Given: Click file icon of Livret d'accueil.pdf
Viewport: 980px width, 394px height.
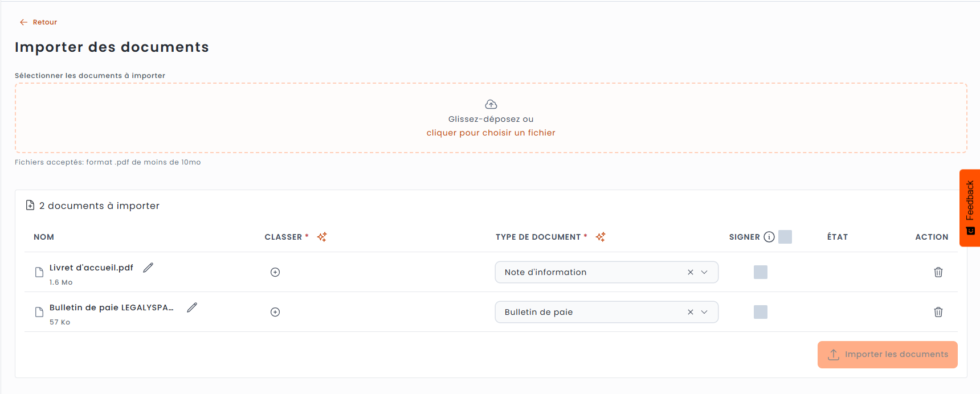Looking at the screenshot, I should 39,272.
